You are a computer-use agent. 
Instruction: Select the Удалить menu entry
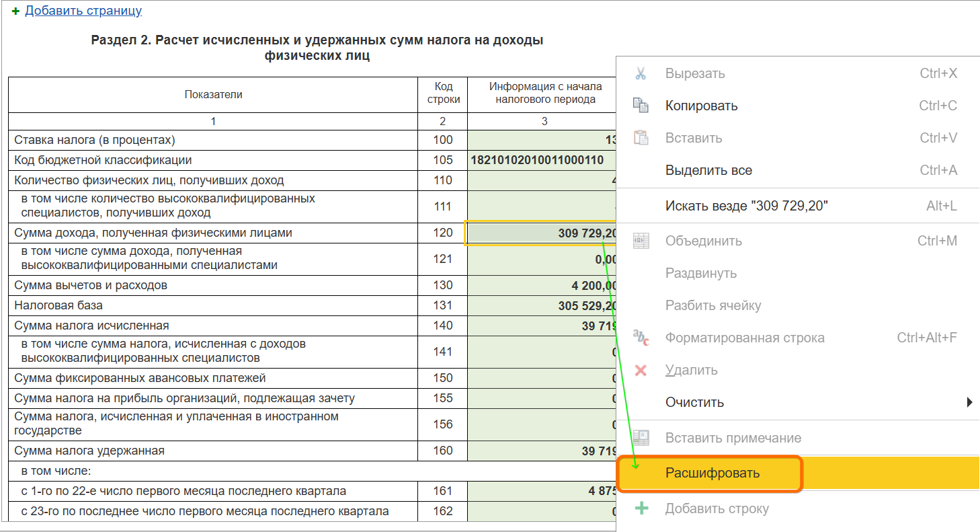(798, 370)
